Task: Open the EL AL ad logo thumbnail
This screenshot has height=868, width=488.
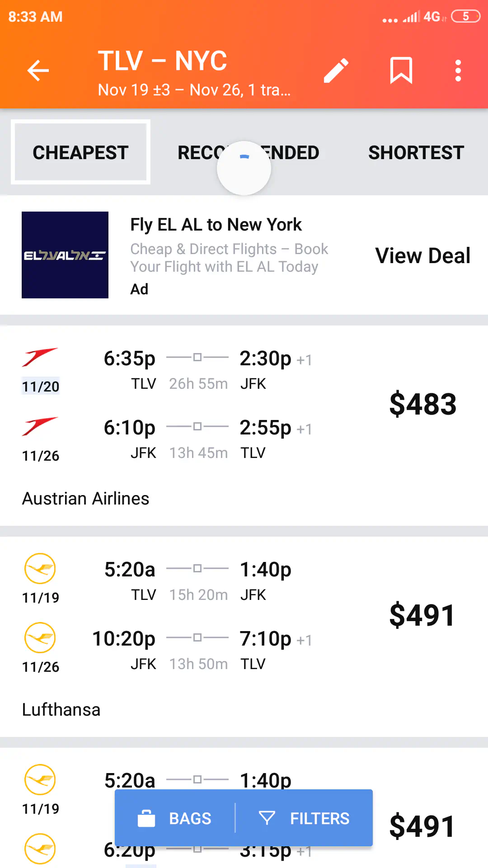Action: click(x=65, y=255)
